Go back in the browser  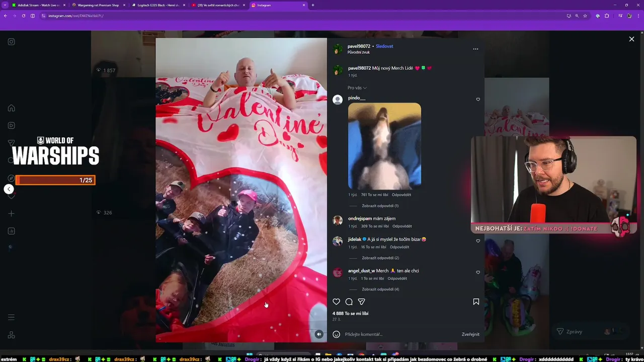pyautogui.click(x=6, y=16)
